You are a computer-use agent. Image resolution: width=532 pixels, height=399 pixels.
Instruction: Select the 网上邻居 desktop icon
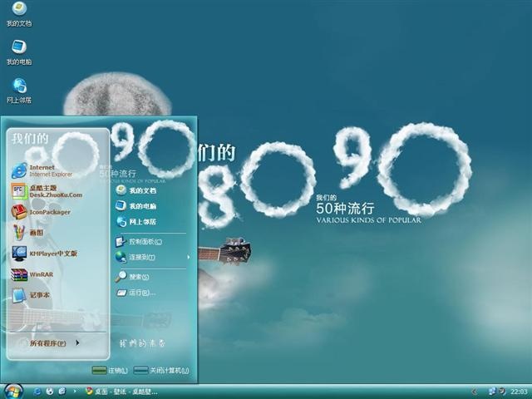coord(19,91)
